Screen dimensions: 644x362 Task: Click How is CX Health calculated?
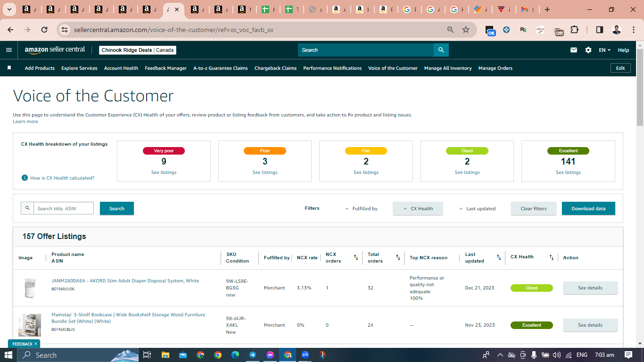tap(62, 178)
